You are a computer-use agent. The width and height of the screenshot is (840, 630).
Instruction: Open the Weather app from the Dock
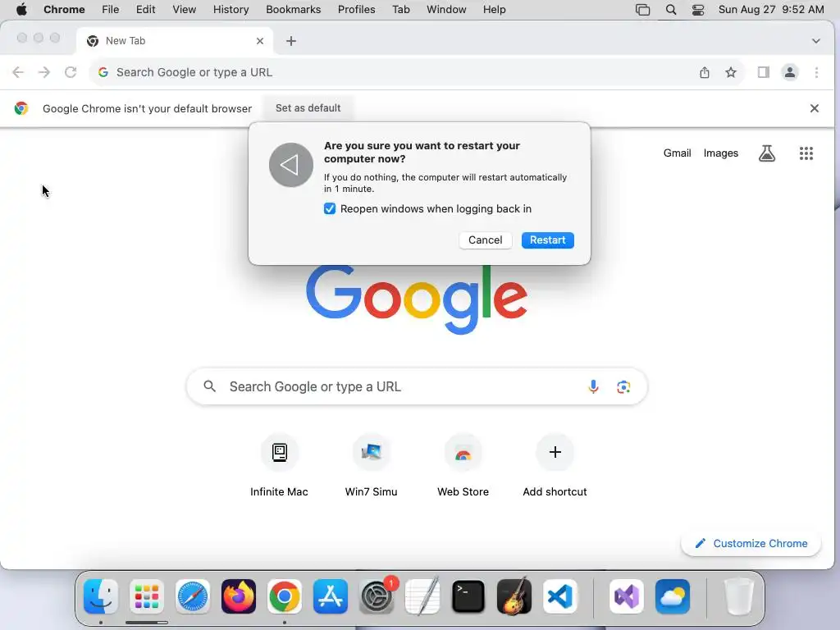(x=673, y=596)
